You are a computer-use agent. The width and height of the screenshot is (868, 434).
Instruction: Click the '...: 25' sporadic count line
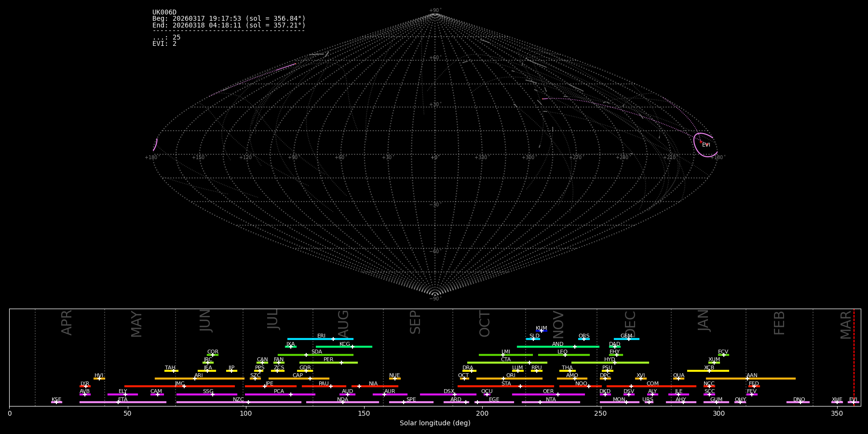pos(166,37)
